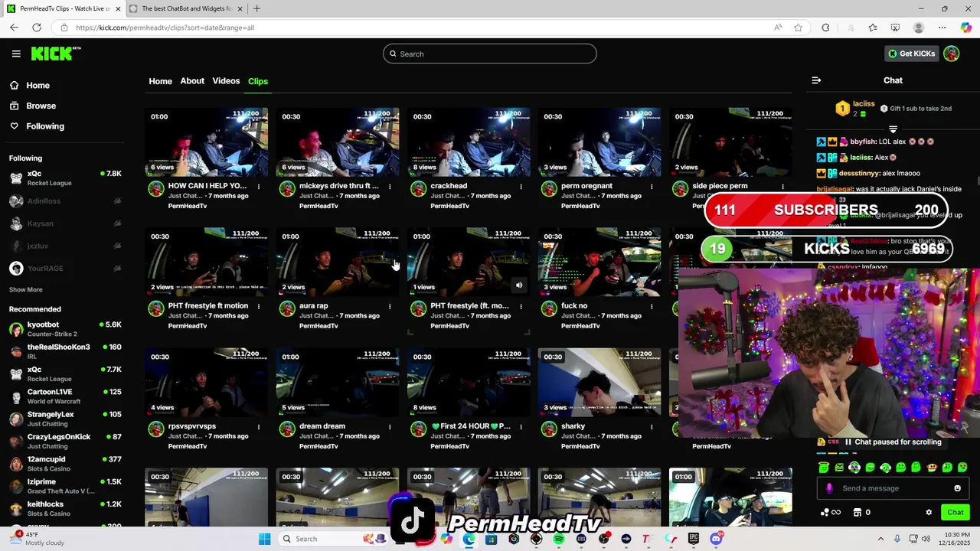The height and width of the screenshot is (551, 980).
Task: Collapse the chat panel with arrow icon
Action: click(816, 80)
